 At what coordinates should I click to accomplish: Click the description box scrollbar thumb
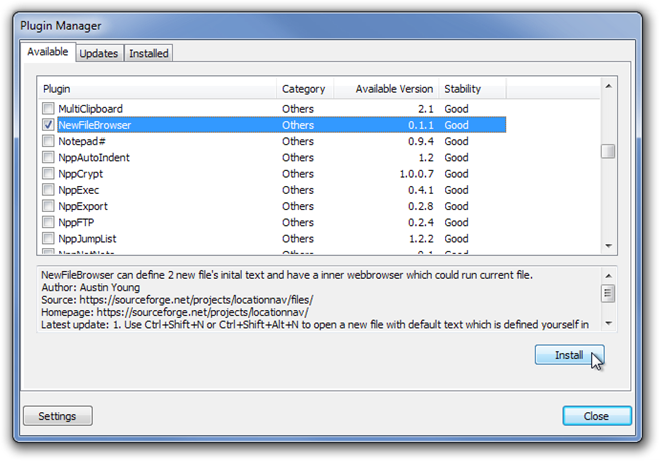pos(608,293)
